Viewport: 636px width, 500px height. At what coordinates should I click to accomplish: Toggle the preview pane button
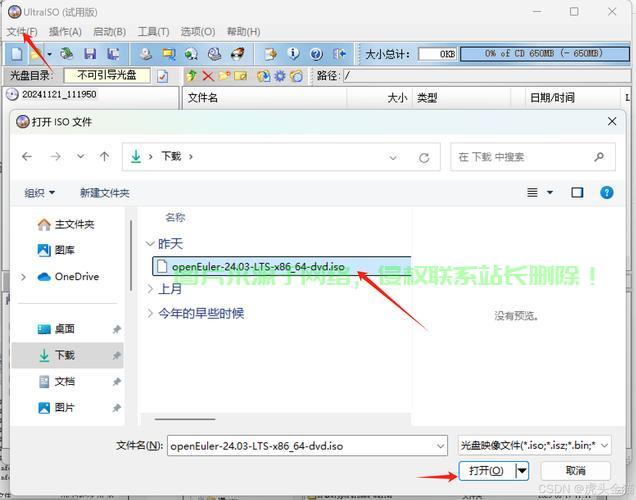(x=577, y=192)
